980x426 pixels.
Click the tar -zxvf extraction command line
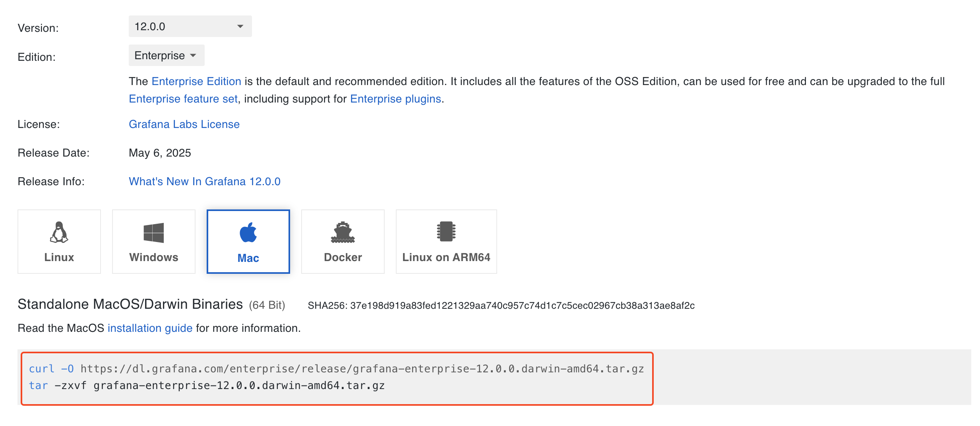coord(207,385)
